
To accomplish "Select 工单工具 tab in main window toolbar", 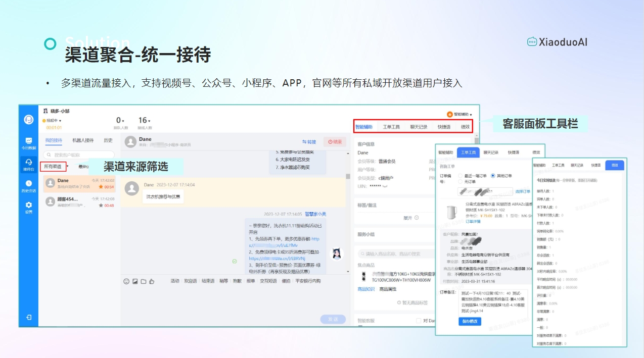I will pyautogui.click(x=391, y=127).
